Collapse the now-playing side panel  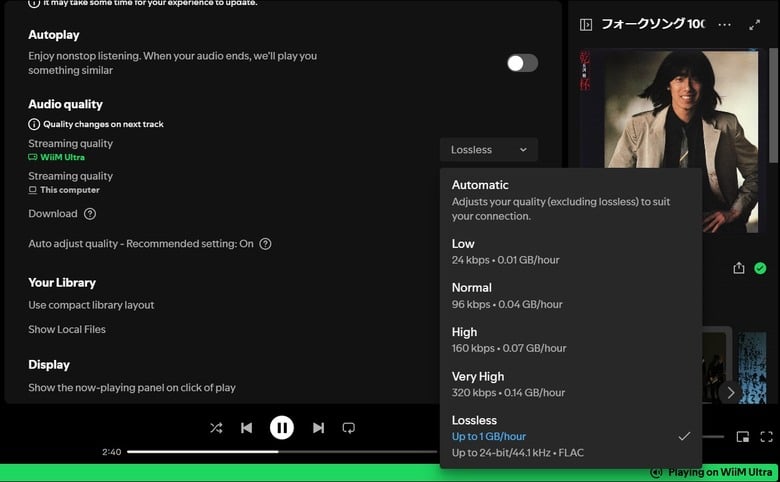[x=586, y=24]
